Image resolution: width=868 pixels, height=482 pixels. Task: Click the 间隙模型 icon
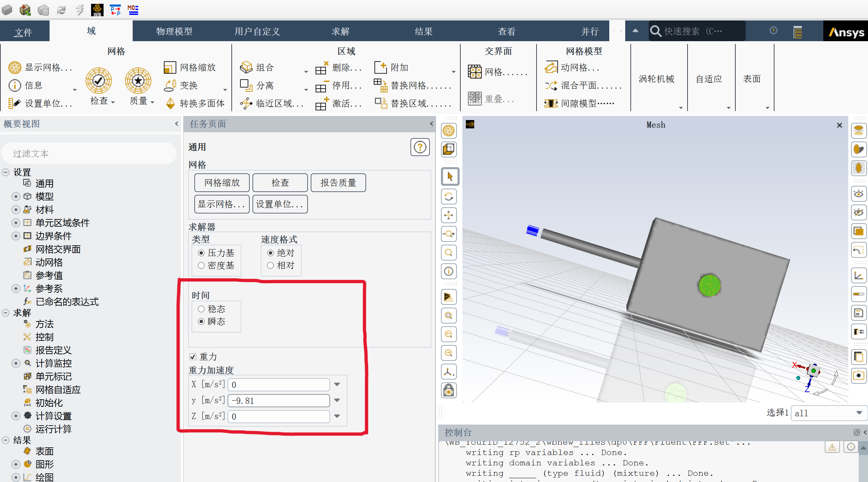pyautogui.click(x=551, y=103)
